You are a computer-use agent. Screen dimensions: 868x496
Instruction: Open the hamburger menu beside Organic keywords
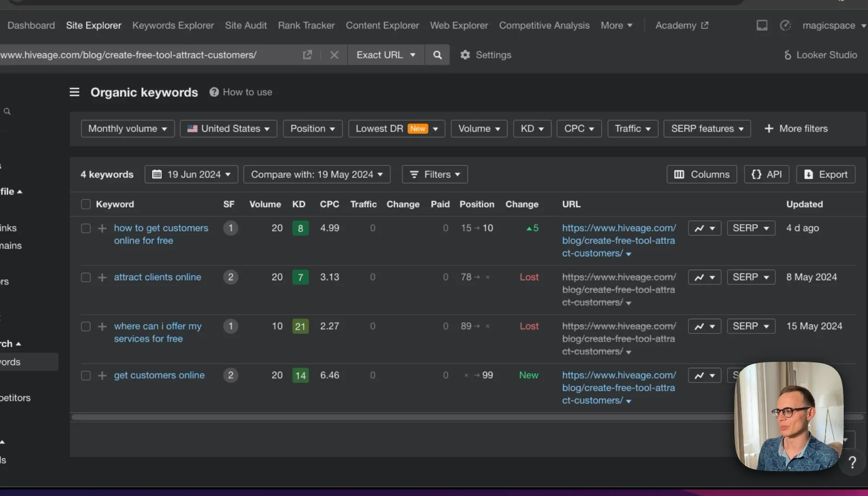[74, 92]
